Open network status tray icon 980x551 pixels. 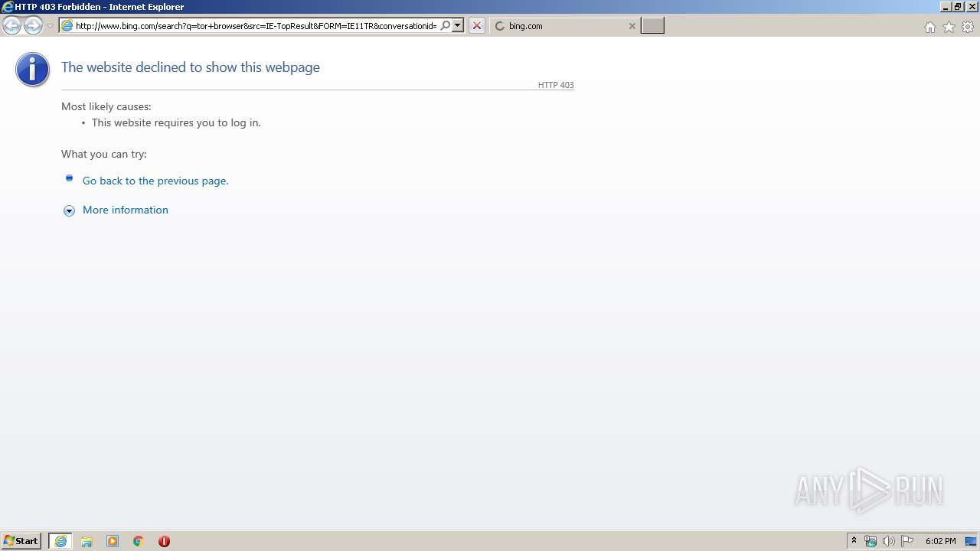pos(871,541)
